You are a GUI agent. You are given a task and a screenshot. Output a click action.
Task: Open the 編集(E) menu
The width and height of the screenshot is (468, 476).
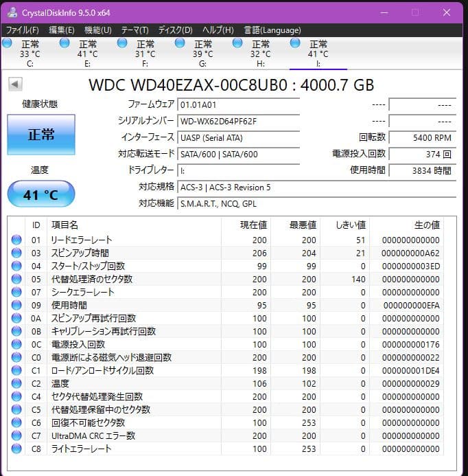(62, 30)
